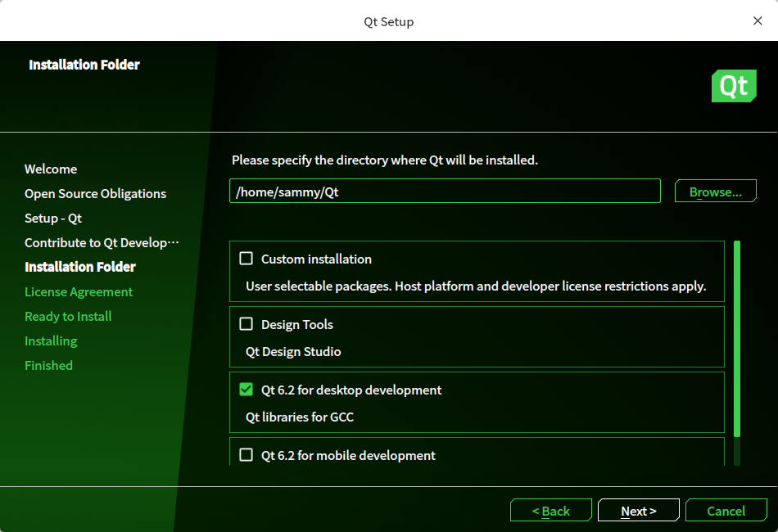This screenshot has height=532, width=778.
Task: Click the installation directory path field
Action: coord(444,192)
